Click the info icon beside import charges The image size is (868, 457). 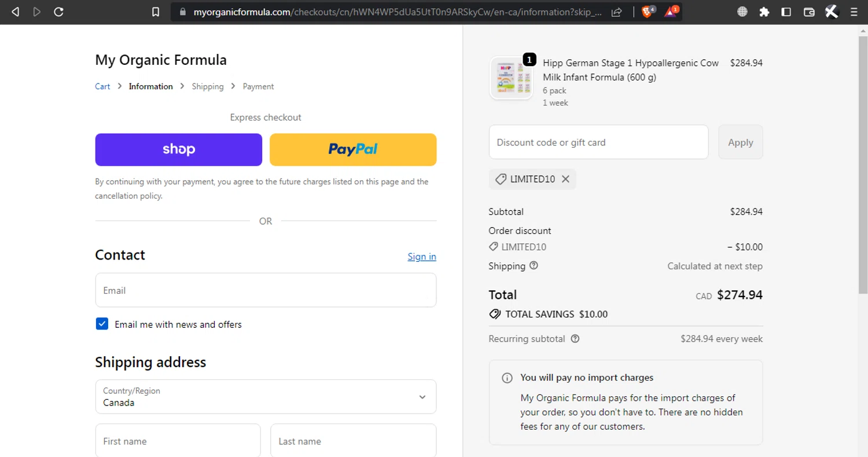click(x=507, y=378)
